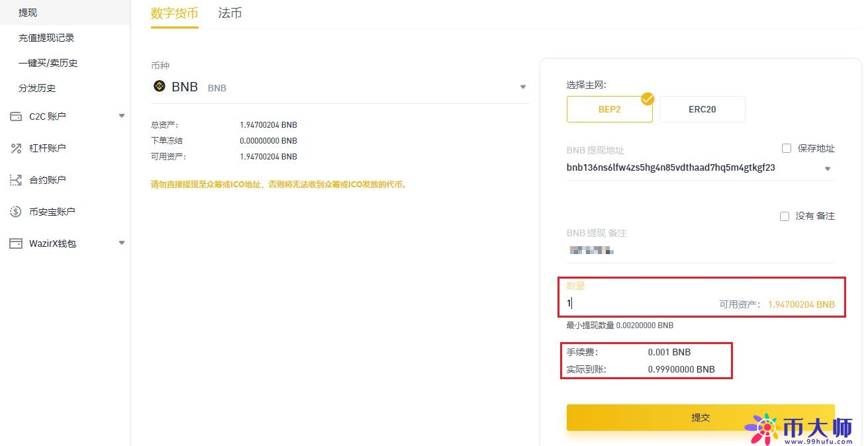Click the 选择主网 label
Screen dimensions: 868x446
click(x=587, y=85)
